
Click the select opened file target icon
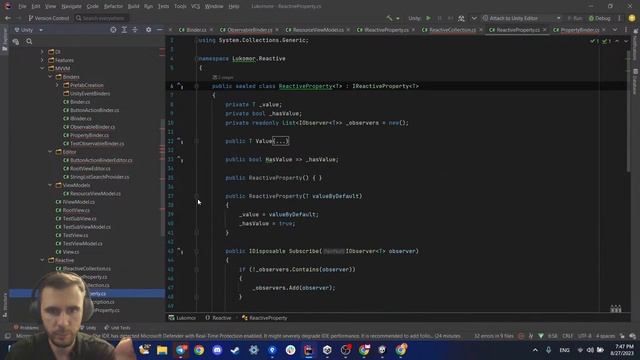point(113,30)
